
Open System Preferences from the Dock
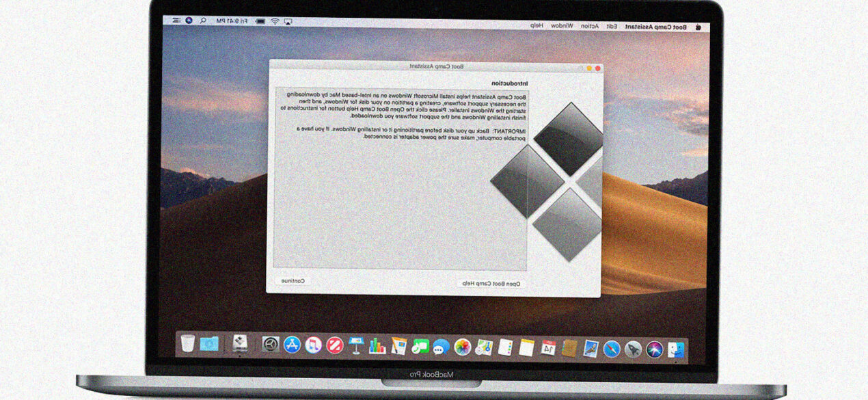pyautogui.click(x=269, y=346)
